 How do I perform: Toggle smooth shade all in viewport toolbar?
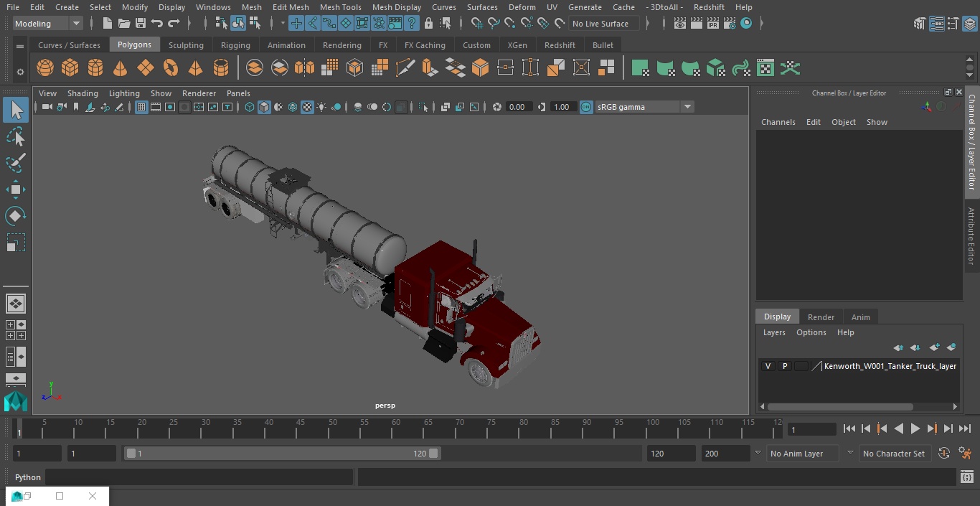click(x=264, y=107)
